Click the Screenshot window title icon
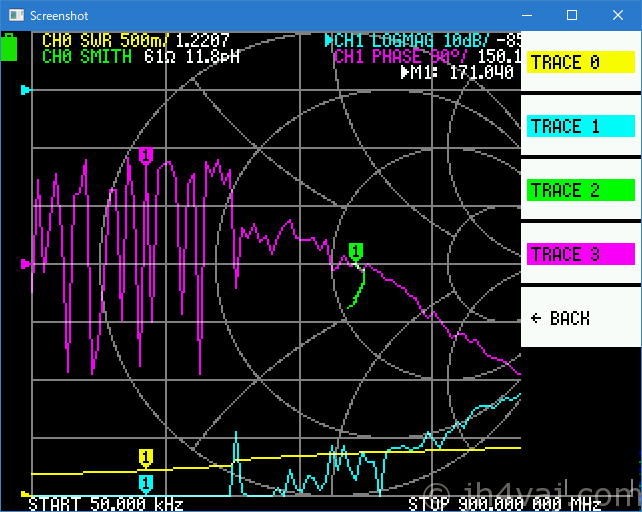 (16, 16)
